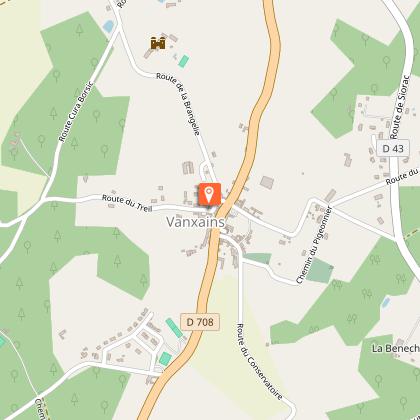
Task: Click the Route de Siorac label
Action: pos(399,107)
